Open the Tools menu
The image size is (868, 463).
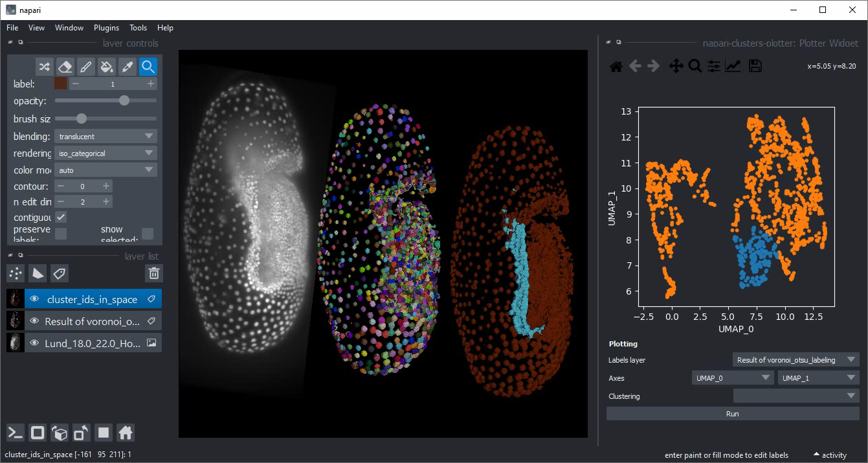point(138,28)
